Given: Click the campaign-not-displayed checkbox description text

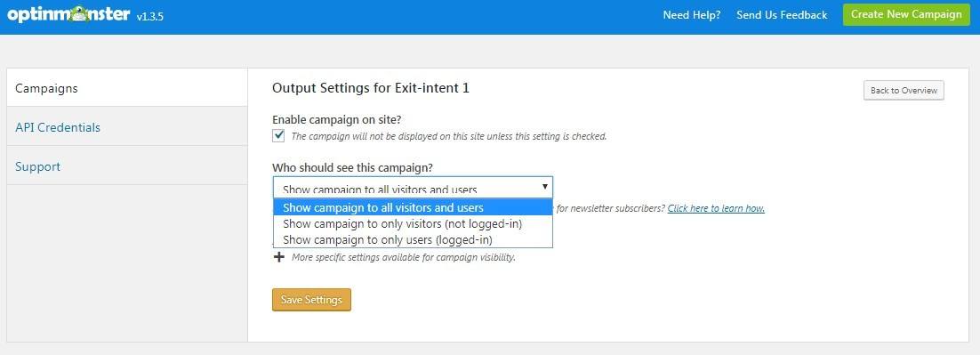Looking at the screenshot, I should [449, 136].
